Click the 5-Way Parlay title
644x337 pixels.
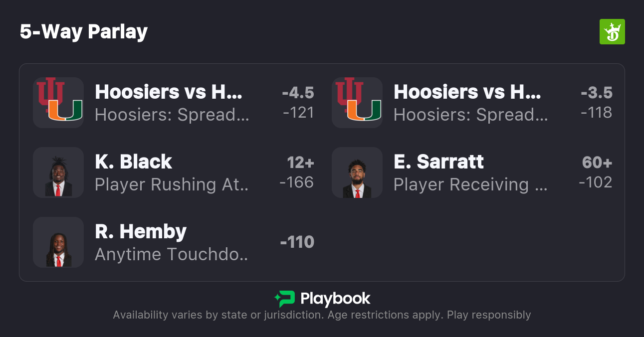(x=84, y=32)
